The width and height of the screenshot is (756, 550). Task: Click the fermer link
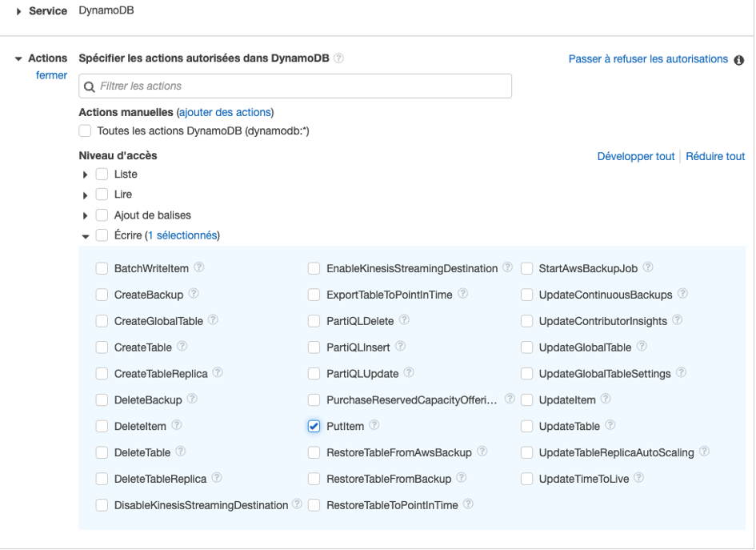(x=51, y=75)
